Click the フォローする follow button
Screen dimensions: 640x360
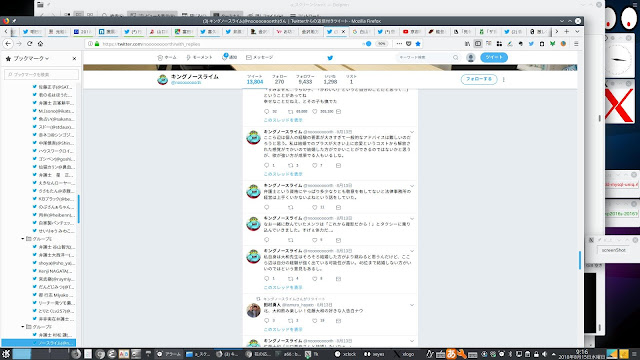coord(479,79)
